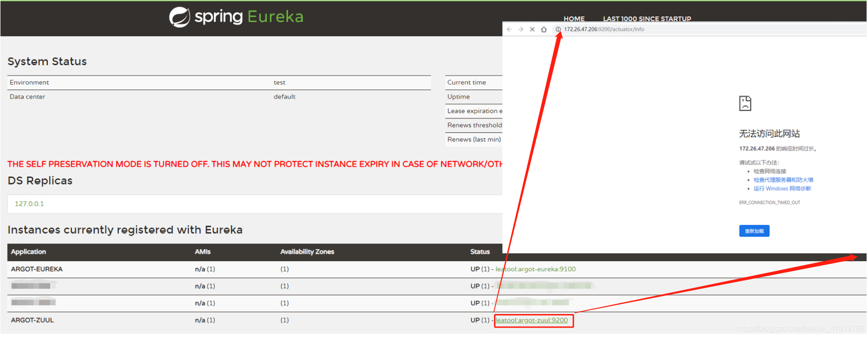This screenshot has height=337, width=868.
Task: Select the Uptime row label
Action: coord(458,97)
